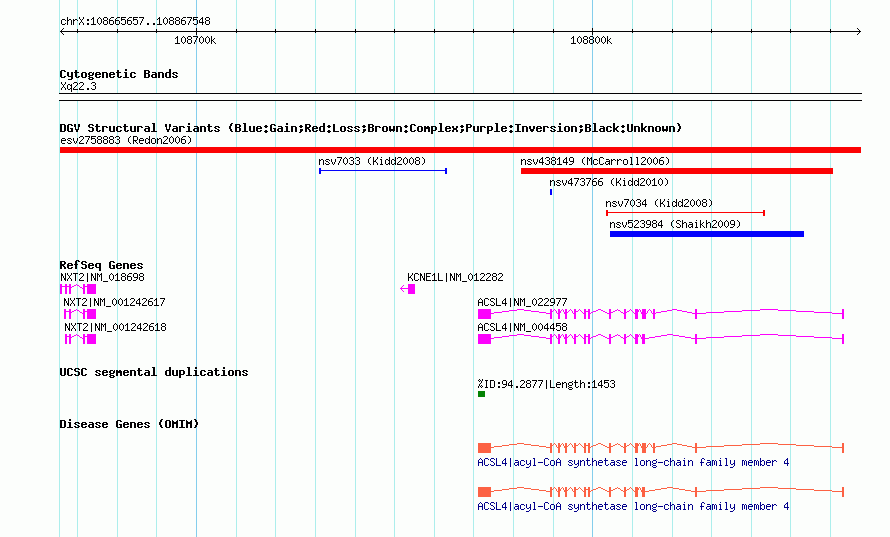The height and width of the screenshot is (537, 890).
Task: Click the NXT2|NM_018698 gene glyph
Action: click(x=78, y=289)
